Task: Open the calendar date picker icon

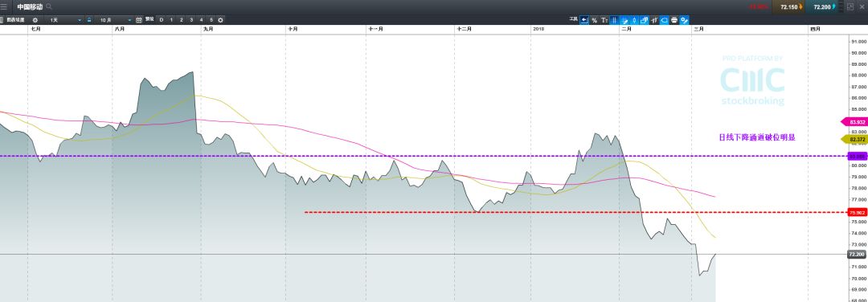Action: tap(139, 20)
